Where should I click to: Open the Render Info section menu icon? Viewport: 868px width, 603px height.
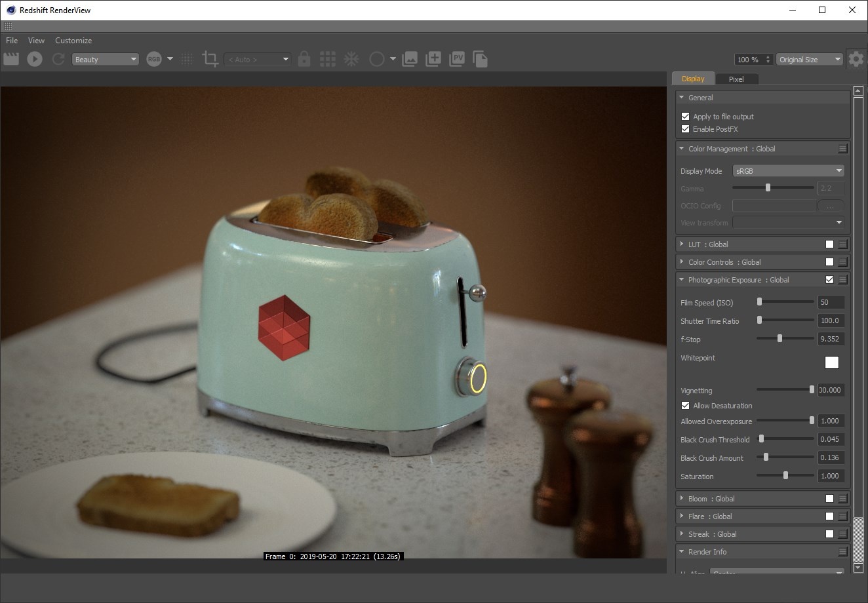point(843,553)
